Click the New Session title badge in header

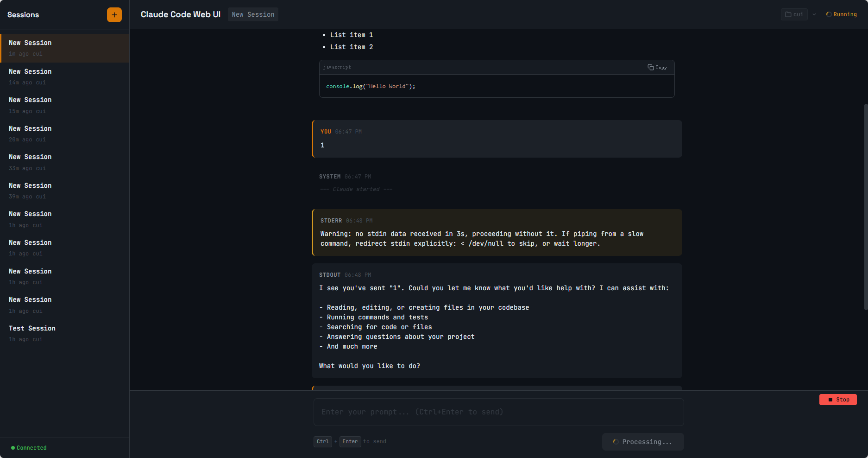click(x=253, y=14)
